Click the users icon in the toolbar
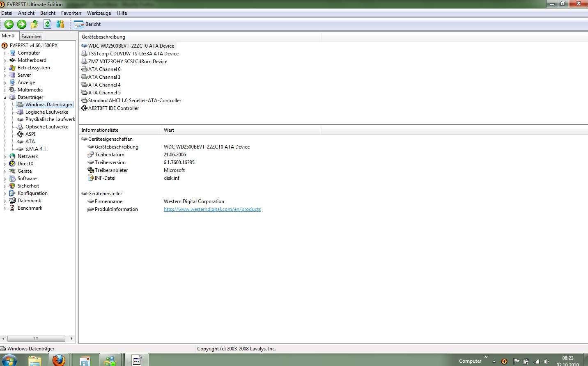Viewport: 588px width, 366px height. 60,24
